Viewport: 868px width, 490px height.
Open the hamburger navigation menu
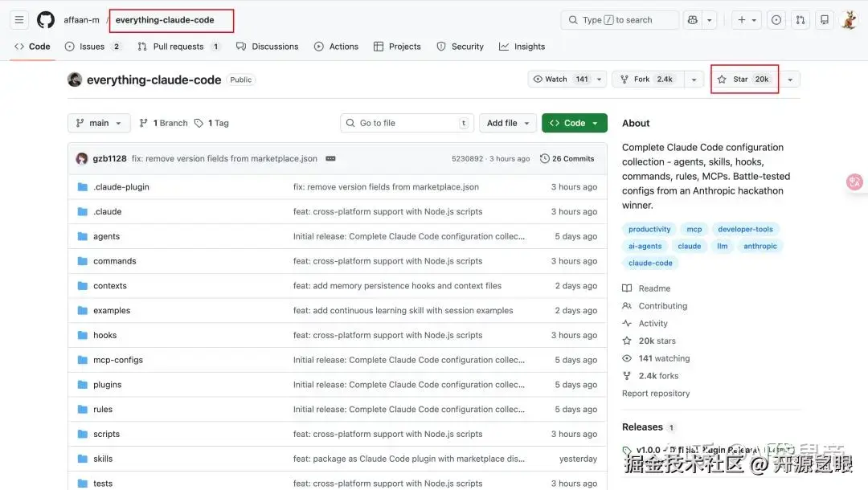tap(18, 20)
